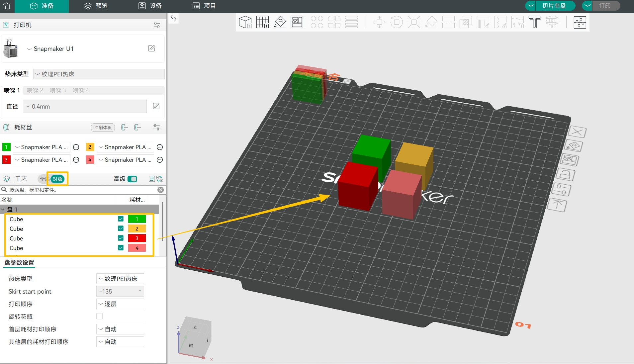Collapse the Plate 1 (盘 1) tree node
This screenshot has width=634, height=364.
coord(3,210)
